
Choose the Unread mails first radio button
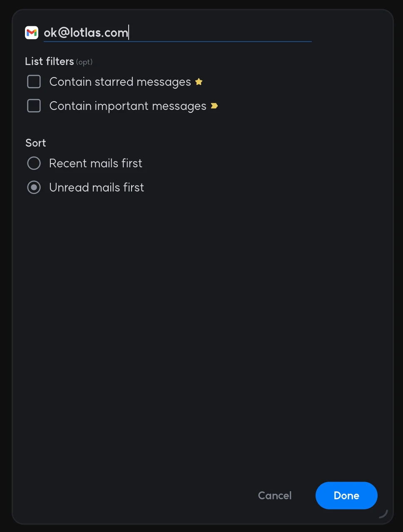point(34,187)
